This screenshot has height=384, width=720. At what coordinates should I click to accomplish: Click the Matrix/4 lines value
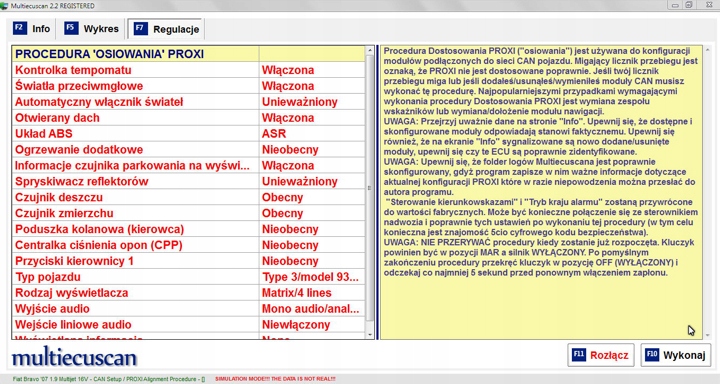(x=312, y=293)
